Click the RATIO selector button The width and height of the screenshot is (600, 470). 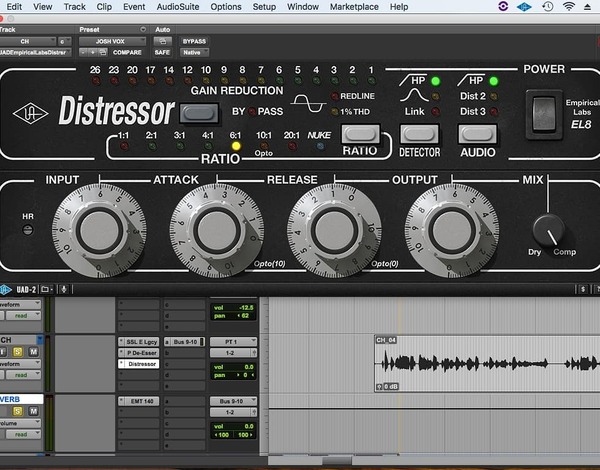(x=360, y=134)
